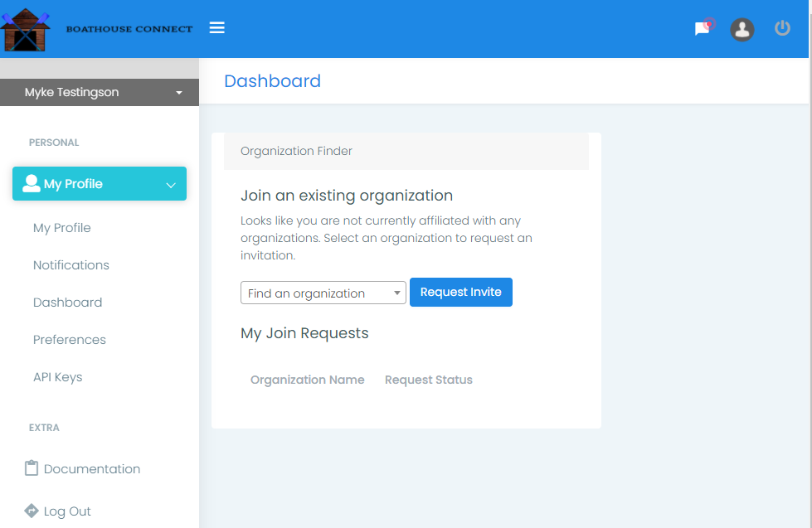This screenshot has height=528, width=812.
Task: Collapse the My Profile section chevron
Action: click(170, 184)
